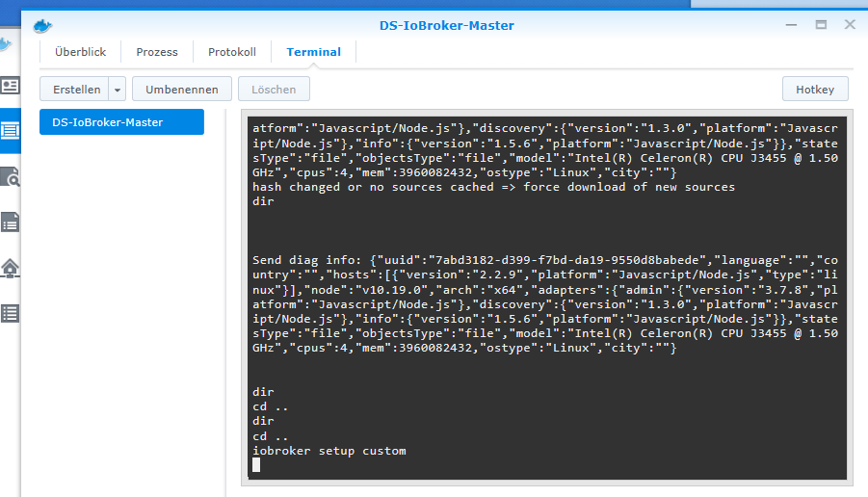Click the Docker whale icon in title bar

click(42, 25)
